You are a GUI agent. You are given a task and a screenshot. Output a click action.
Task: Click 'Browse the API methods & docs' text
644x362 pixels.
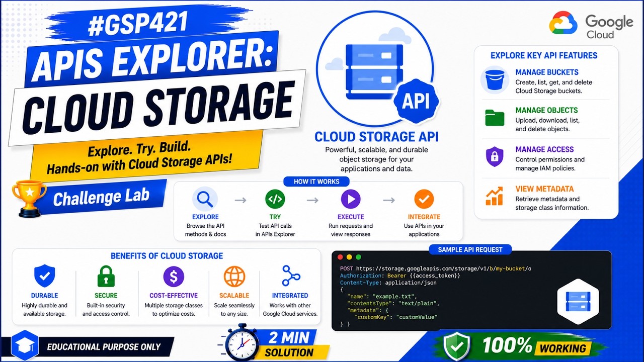tap(205, 230)
